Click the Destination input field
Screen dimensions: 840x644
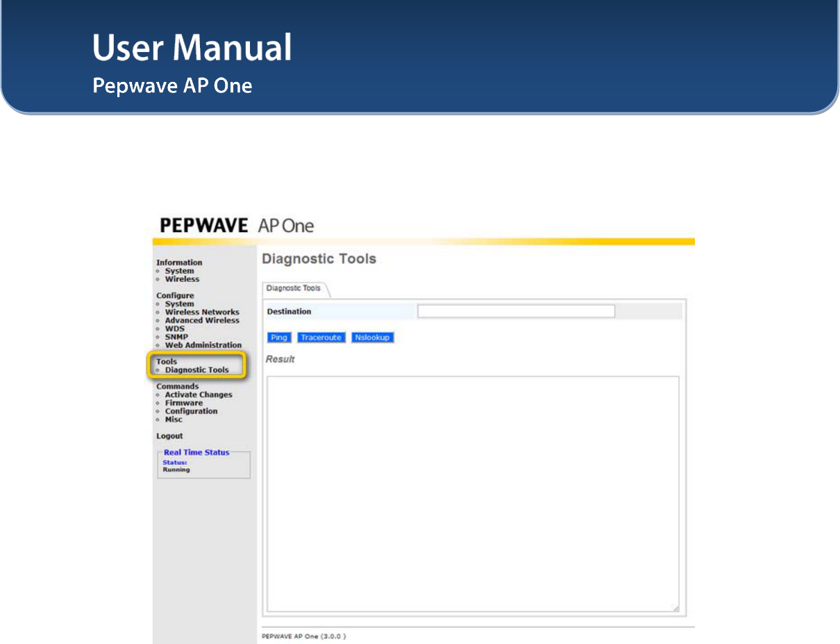tap(516, 311)
